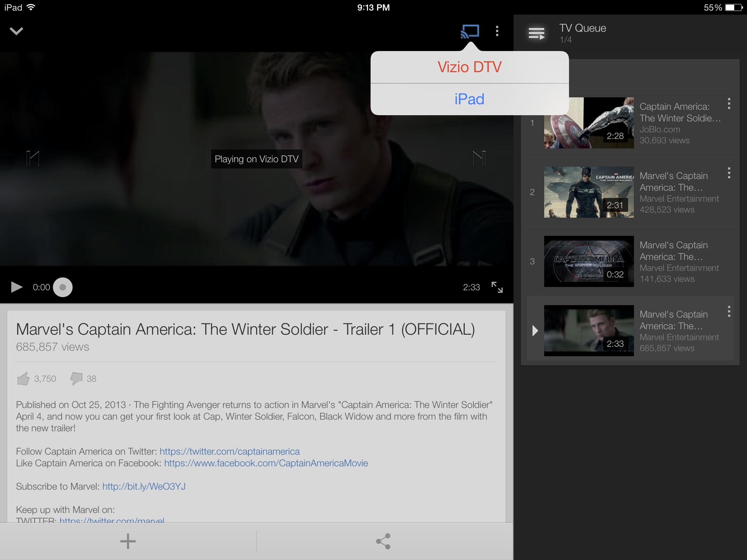The width and height of the screenshot is (747, 560).
Task: Dislike the video with the thumbs down icon
Action: [x=76, y=379]
